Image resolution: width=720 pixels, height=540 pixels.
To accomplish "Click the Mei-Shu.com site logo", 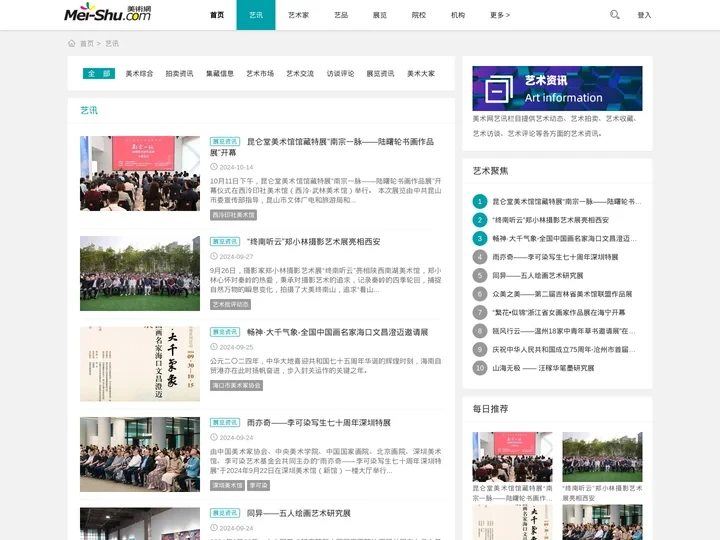I will (107, 13).
